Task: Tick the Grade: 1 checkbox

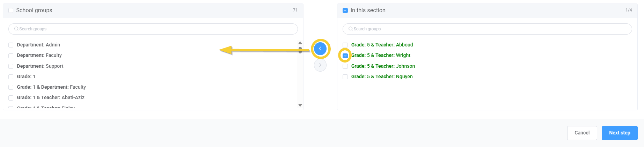Action: [11, 77]
